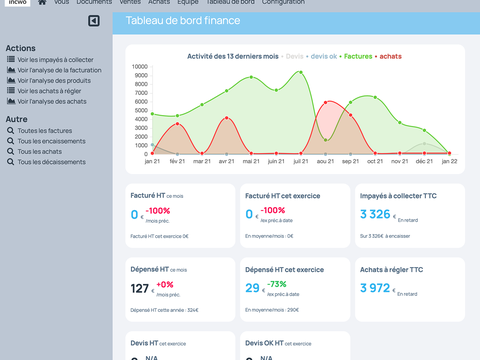This screenshot has height=360, width=480.
Task: Select the avr 21 achats red point
Action: pos(227,118)
